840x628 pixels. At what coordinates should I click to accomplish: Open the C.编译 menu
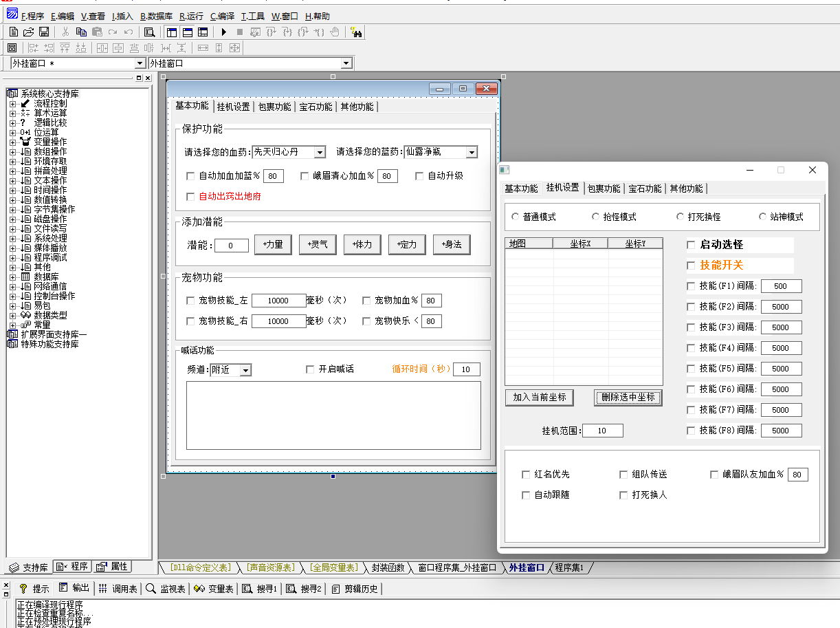tap(222, 16)
